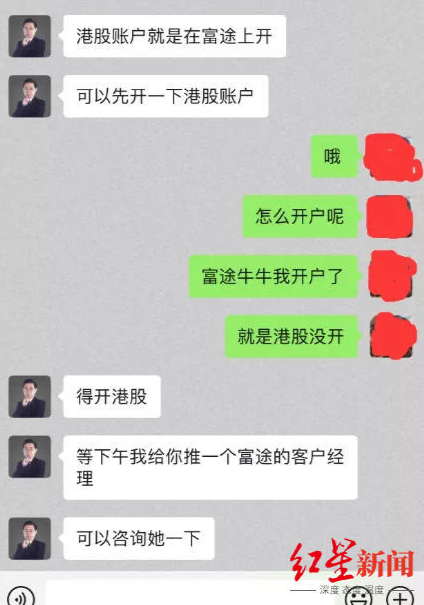Viewport: 424px width, 605px height.
Task: Select the green bubble 就是港股没开
Action: coord(291,336)
